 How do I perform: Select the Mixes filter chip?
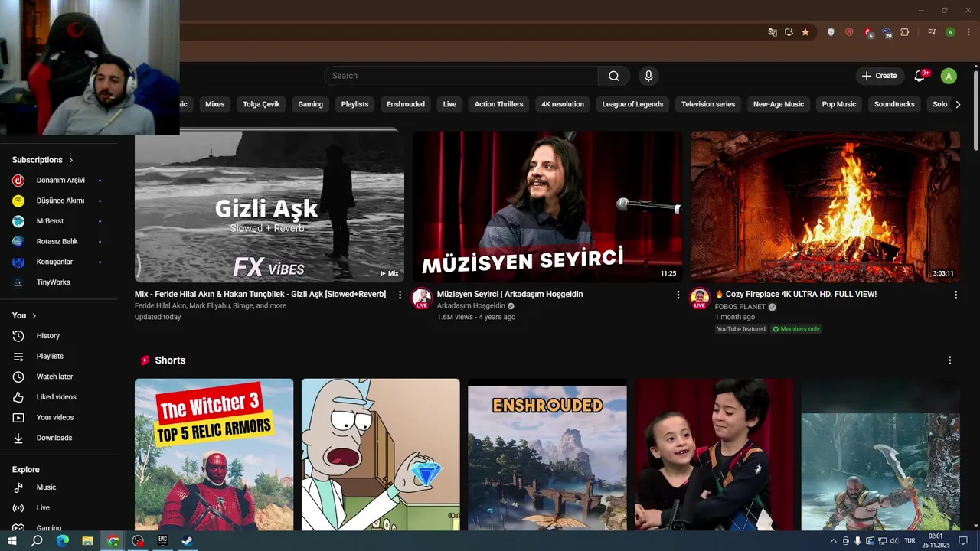215,104
